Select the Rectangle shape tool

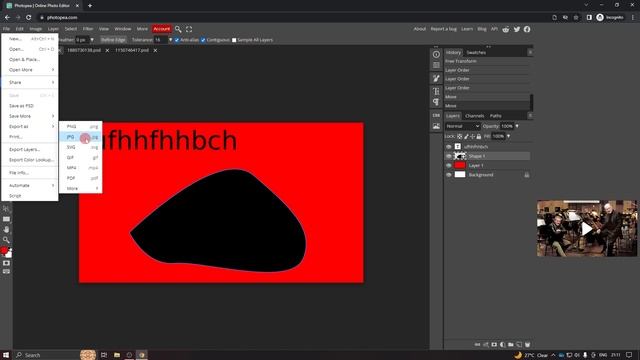[x=6, y=219]
